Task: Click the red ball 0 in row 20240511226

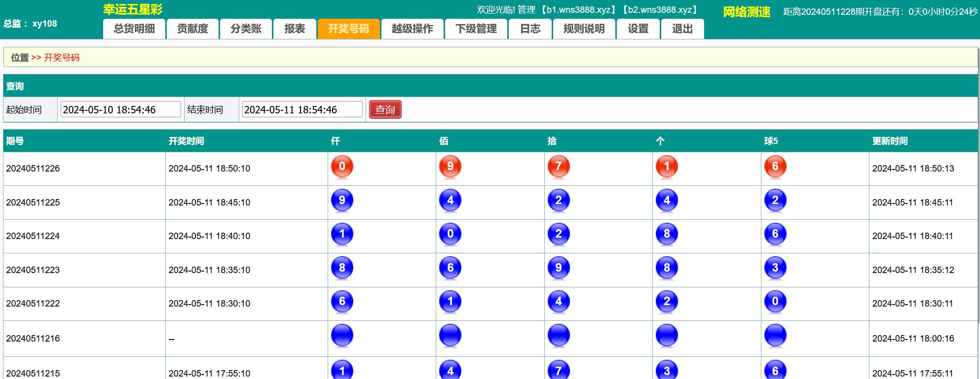Action: 342,167
